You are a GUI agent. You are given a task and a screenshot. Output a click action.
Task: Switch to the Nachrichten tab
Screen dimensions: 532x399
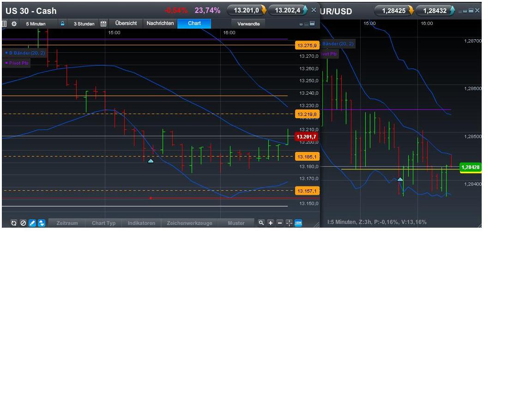[160, 23]
